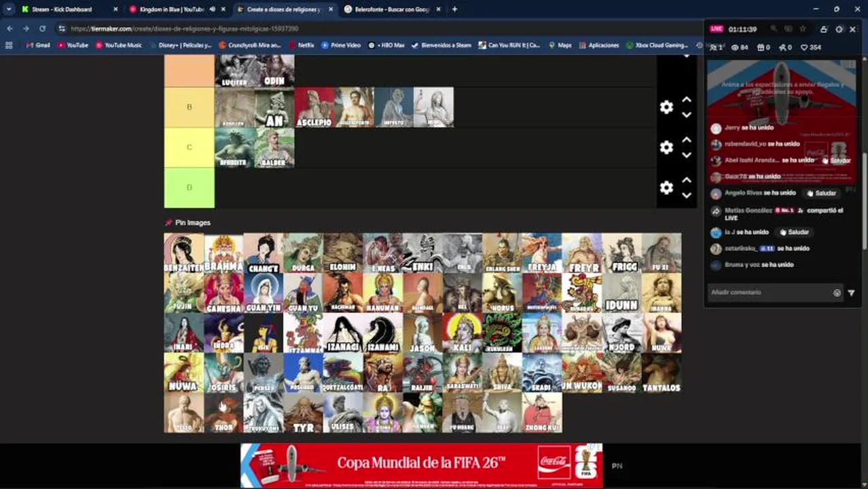This screenshot has width=868, height=489.
Task: Pick the Tyr image from the pool
Action: (303, 413)
